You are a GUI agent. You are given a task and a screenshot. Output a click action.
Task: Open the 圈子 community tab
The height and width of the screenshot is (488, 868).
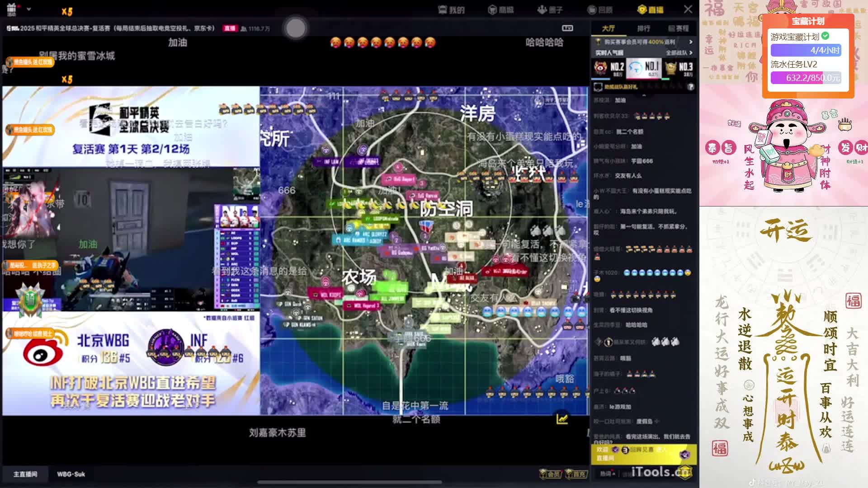[550, 10]
